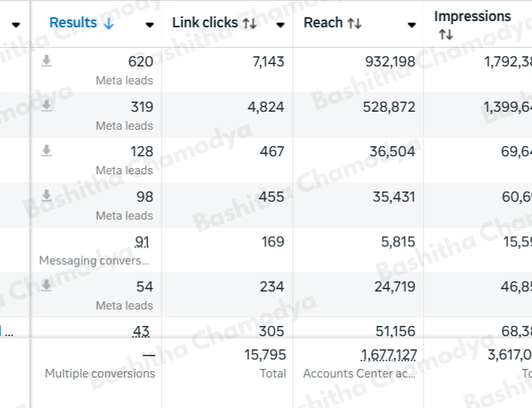Image resolution: width=532 pixels, height=408 pixels.
Task: Click download icon beside 54 Meta leads
Action: 47,286
